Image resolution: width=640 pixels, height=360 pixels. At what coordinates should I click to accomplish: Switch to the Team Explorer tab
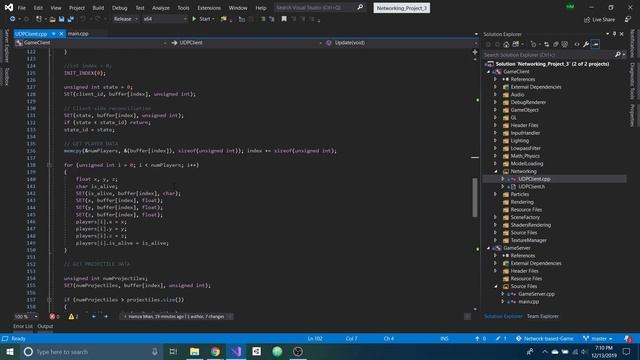click(542, 316)
